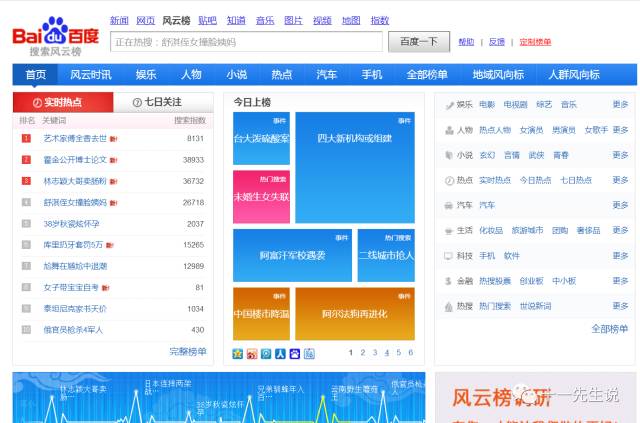The height and width of the screenshot is (423, 640).
Task: Click the 娱乐 category icon in right panel
Action: coord(449,104)
